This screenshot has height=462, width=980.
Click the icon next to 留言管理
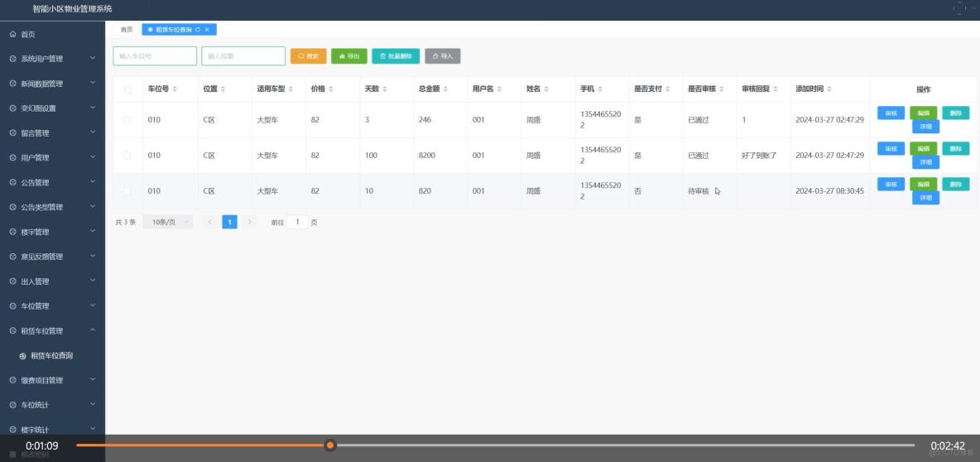(12, 133)
